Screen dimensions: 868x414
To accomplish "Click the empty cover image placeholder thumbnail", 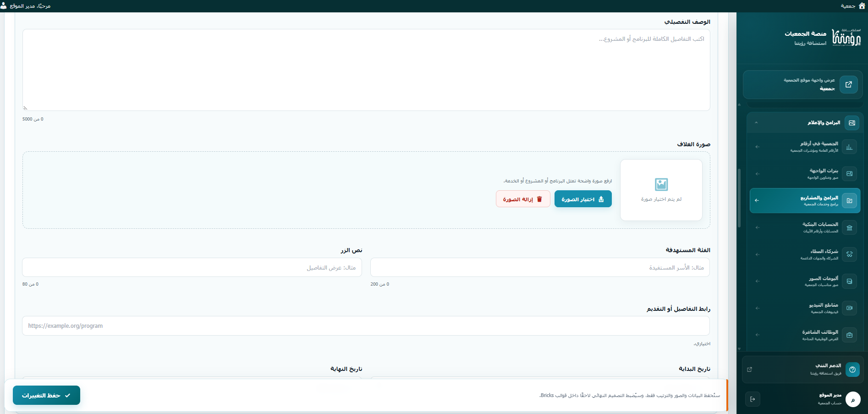I will click(661, 190).
